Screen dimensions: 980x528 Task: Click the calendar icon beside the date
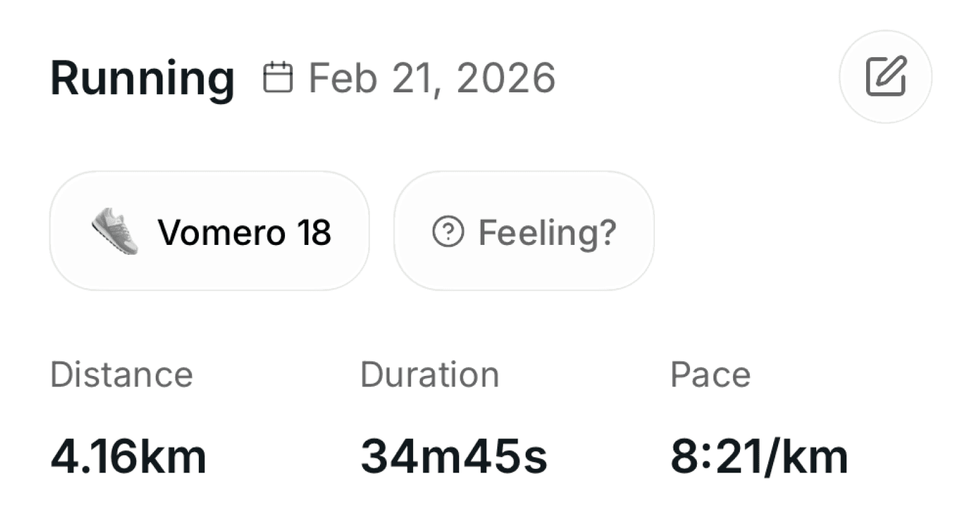click(278, 78)
